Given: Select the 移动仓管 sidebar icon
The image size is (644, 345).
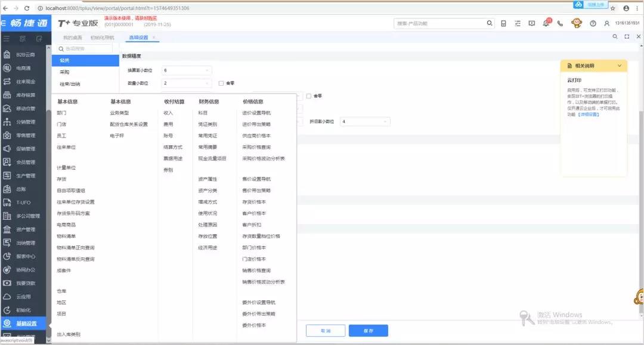Looking at the screenshot, I should pos(7,108).
